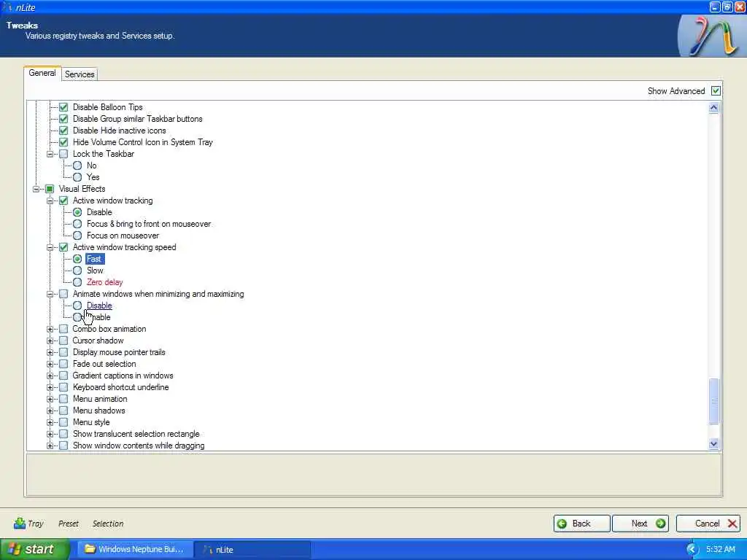Click the Disable link under Animate windows
This screenshot has height=560, width=747.
tap(99, 306)
